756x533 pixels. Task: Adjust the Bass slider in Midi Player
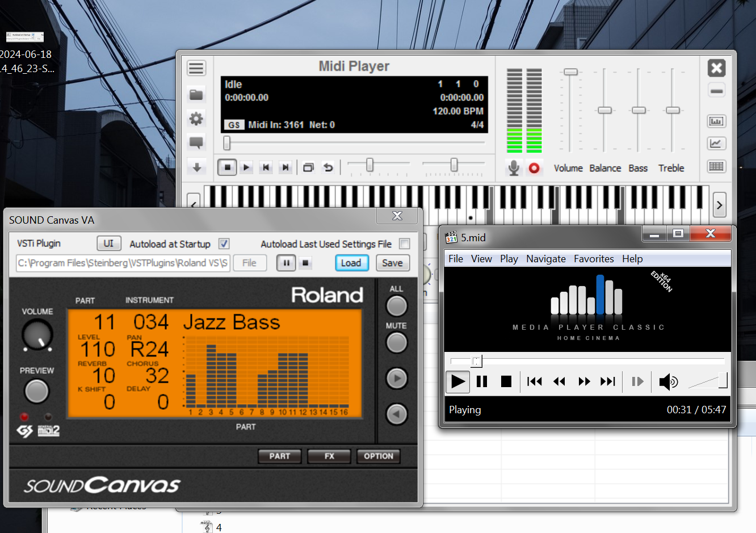(x=639, y=110)
